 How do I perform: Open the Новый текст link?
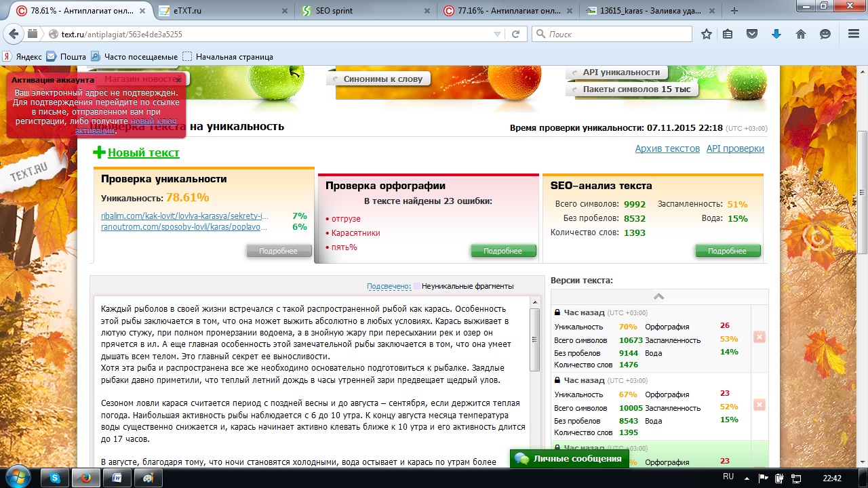pos(144,152)
